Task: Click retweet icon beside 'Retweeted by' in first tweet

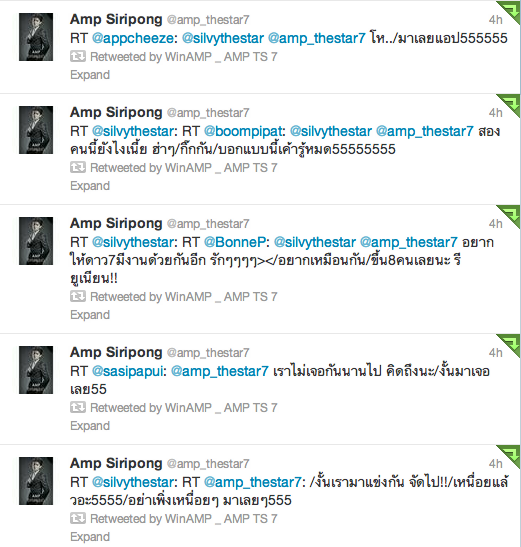Action: point(78,57)
